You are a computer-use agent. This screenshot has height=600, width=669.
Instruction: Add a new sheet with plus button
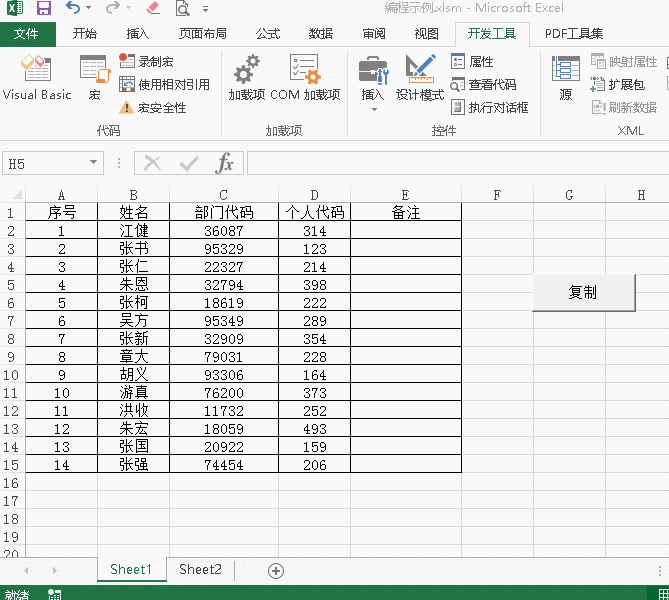click(x=276, y=571)
